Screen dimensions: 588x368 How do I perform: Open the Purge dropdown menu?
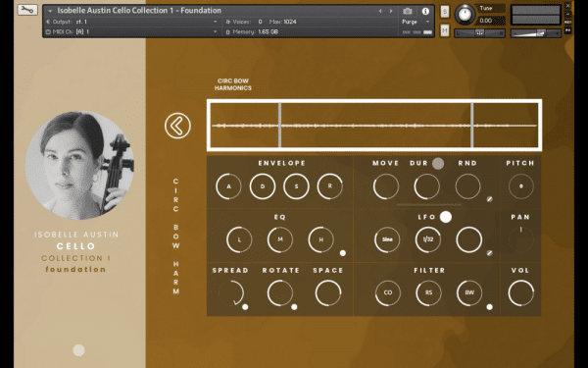tap(416, 22)
